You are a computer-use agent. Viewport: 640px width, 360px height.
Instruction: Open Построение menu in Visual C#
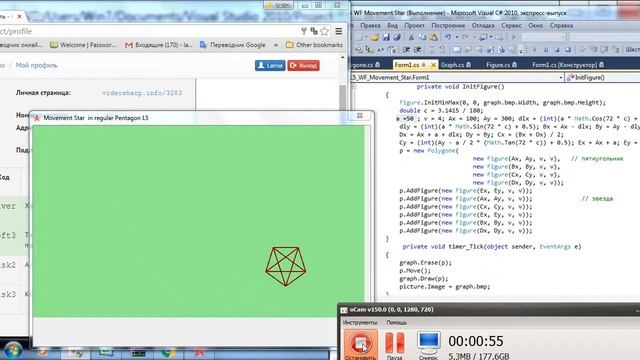click(x=448, y=25)
